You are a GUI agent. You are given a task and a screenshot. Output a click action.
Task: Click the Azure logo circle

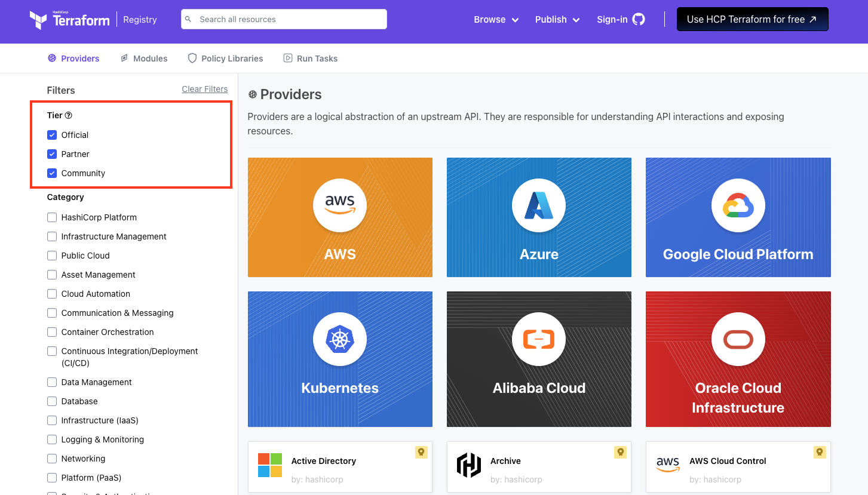pos(539,205)
